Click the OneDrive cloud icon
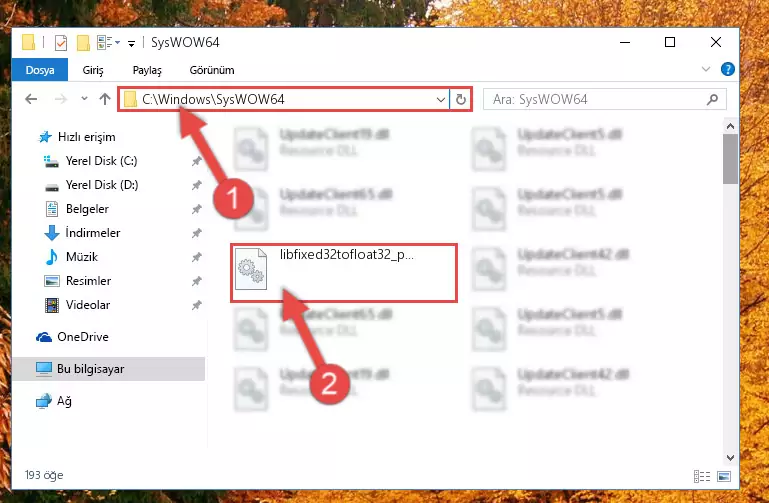This screenshot has height=503, width=769. pyautogui.click(x=44, y=337)
